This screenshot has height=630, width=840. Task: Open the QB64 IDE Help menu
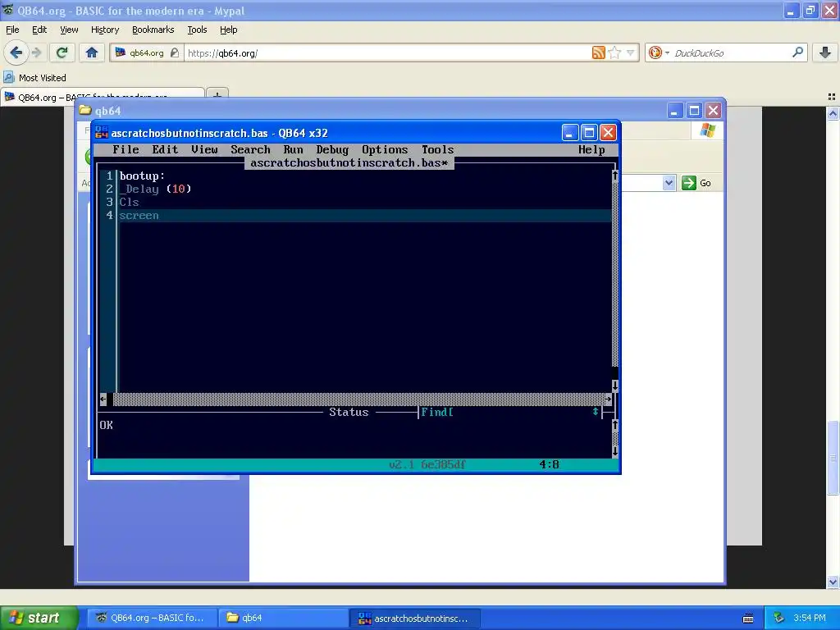(x=591, y=149)
